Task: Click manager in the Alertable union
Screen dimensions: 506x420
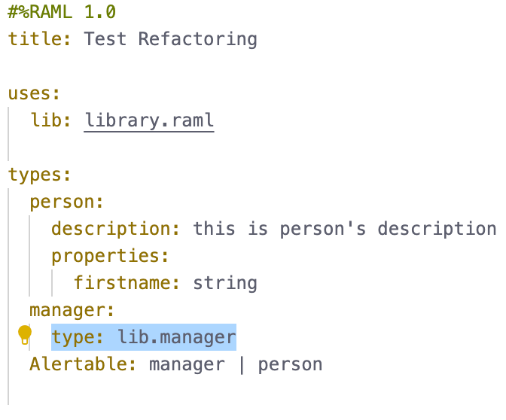Action: 187,364
